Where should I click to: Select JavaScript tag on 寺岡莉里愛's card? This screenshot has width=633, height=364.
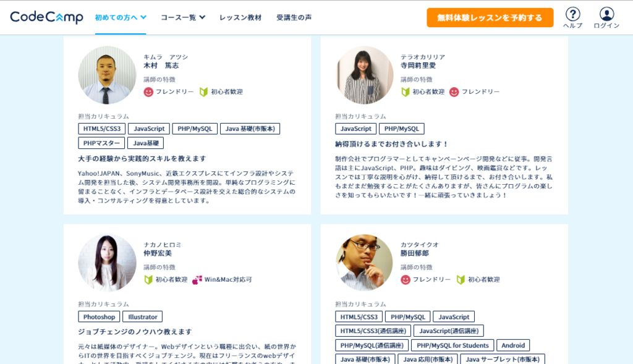point(355,129)
